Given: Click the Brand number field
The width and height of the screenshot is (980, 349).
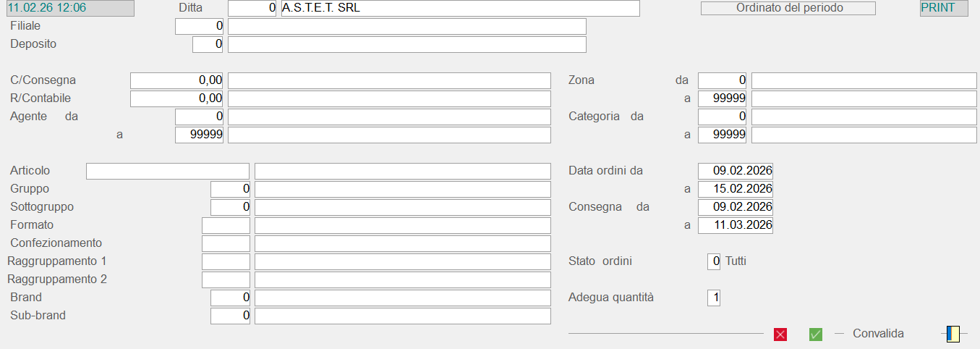Looking at the screenshot, I should [230, 298].
